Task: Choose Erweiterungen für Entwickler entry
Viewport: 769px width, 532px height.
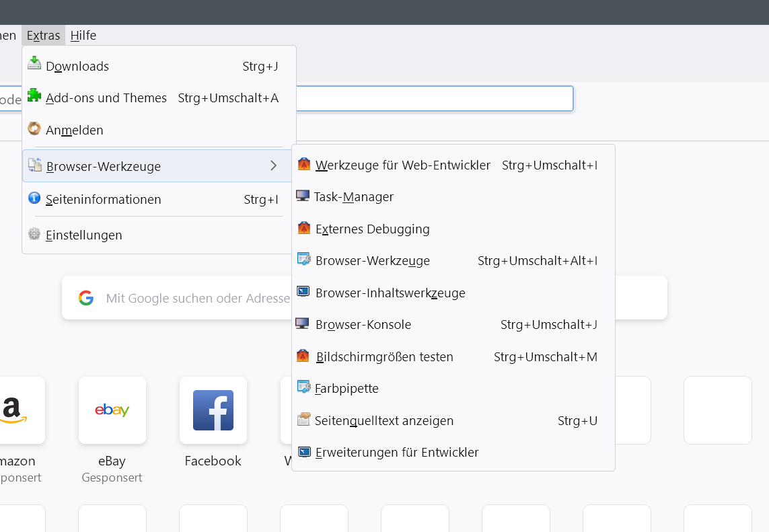Action: [x=397, y=453]
